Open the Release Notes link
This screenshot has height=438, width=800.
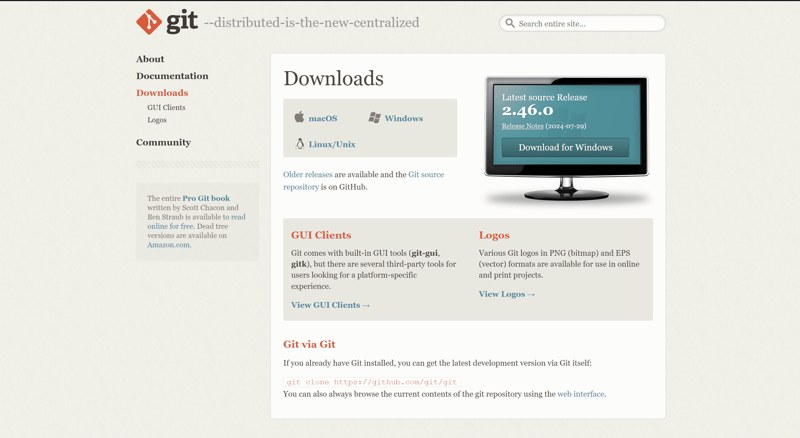click(522, 126)
